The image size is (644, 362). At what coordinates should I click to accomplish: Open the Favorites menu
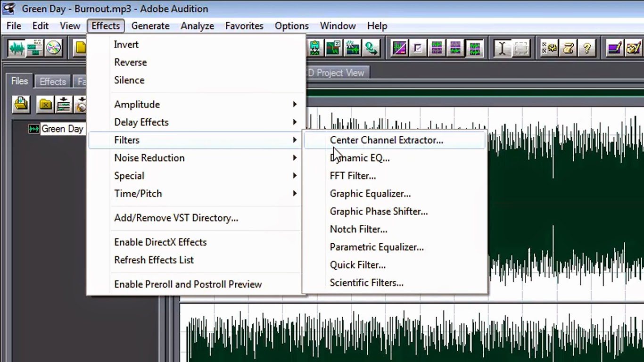(x=244, y=26)
